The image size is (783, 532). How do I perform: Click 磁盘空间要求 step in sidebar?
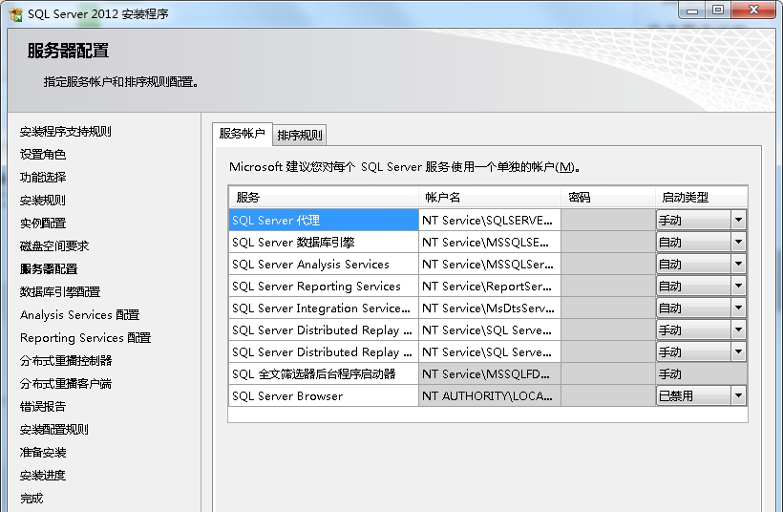click(x=54, y=245)
